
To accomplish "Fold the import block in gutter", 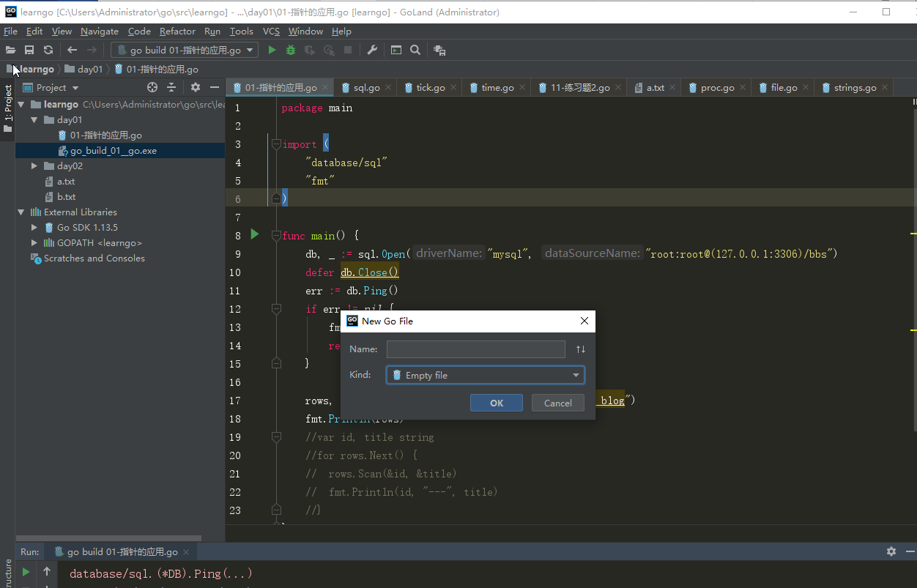I will click(276, 144).
